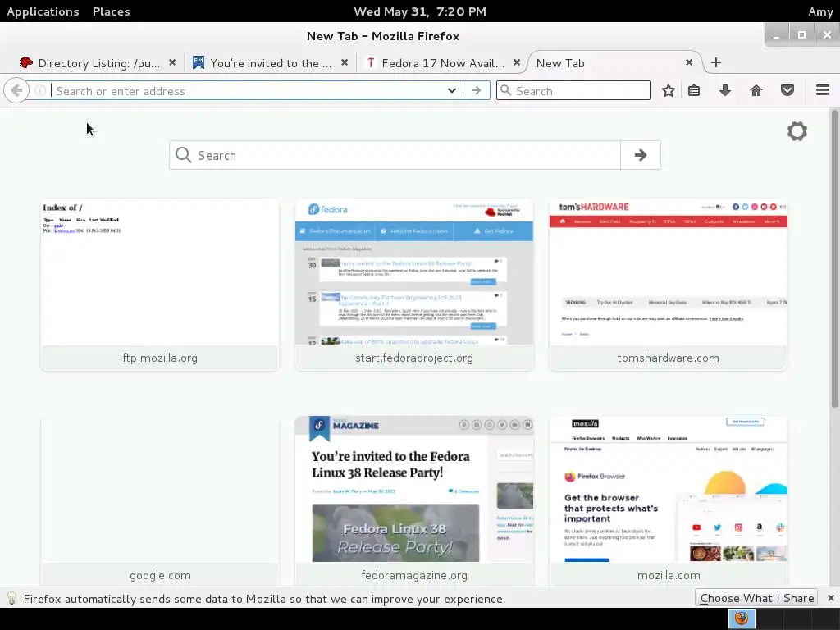Focus the new tab page Search field
840x630 pixels.
coord(395,155)
